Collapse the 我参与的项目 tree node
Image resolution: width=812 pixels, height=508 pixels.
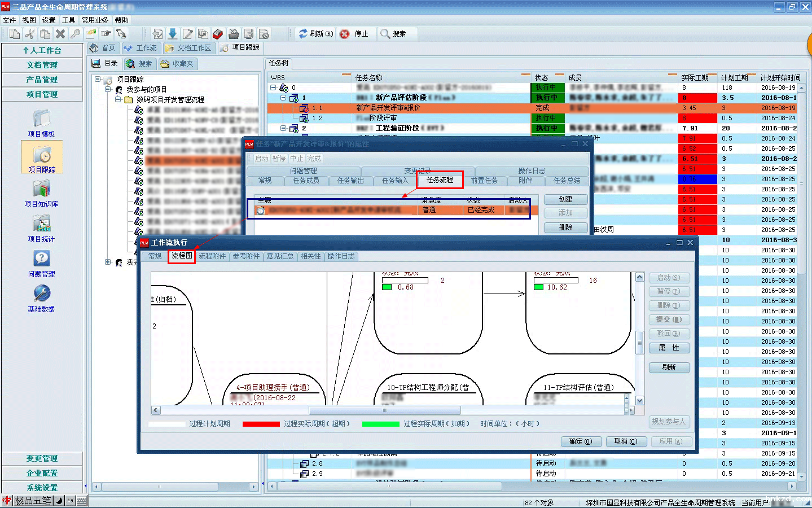click(108, 89)
